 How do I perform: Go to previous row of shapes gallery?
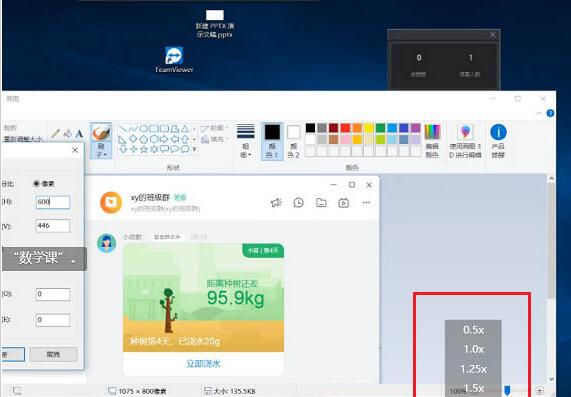(x=194, y=129)
